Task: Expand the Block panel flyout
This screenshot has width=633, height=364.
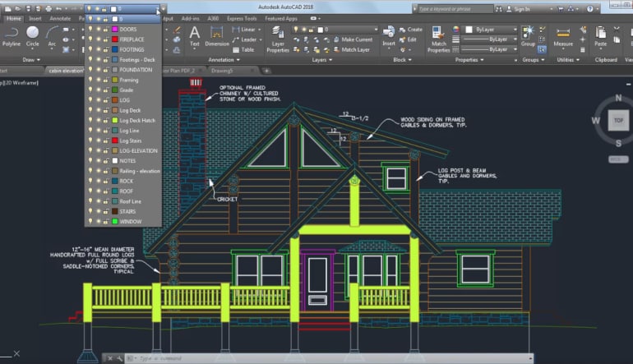Action: pos(402,60)
